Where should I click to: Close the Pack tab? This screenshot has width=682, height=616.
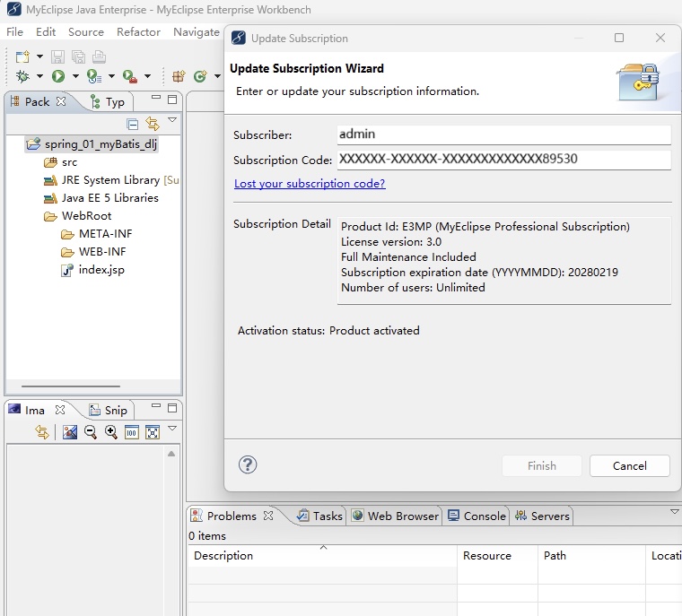(61, 101)
